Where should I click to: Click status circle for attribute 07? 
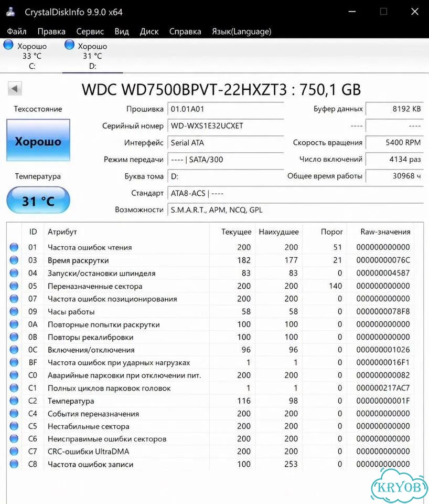pos(14,299)
